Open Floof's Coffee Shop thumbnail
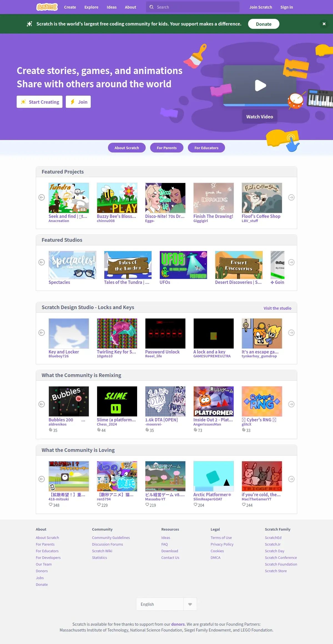The width and height of the screenshot is (333, 644). (x=262, y=198)
